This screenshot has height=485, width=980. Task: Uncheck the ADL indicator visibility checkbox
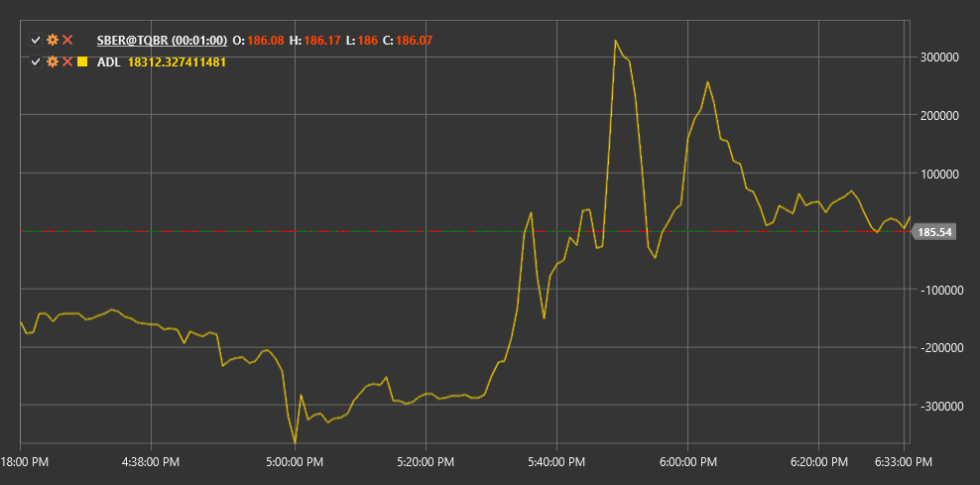pos(36,61)
